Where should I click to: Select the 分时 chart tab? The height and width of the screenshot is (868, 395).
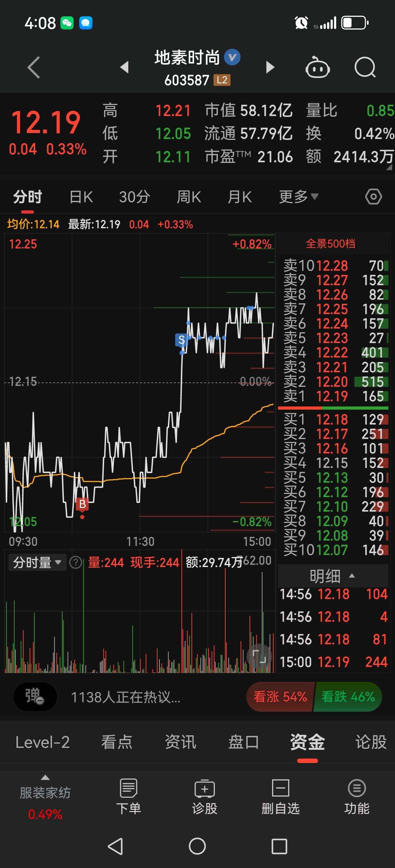pos(28,197)
